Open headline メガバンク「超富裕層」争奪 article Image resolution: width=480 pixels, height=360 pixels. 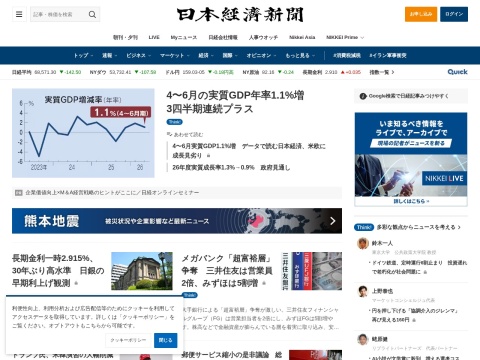coord(227,271)
